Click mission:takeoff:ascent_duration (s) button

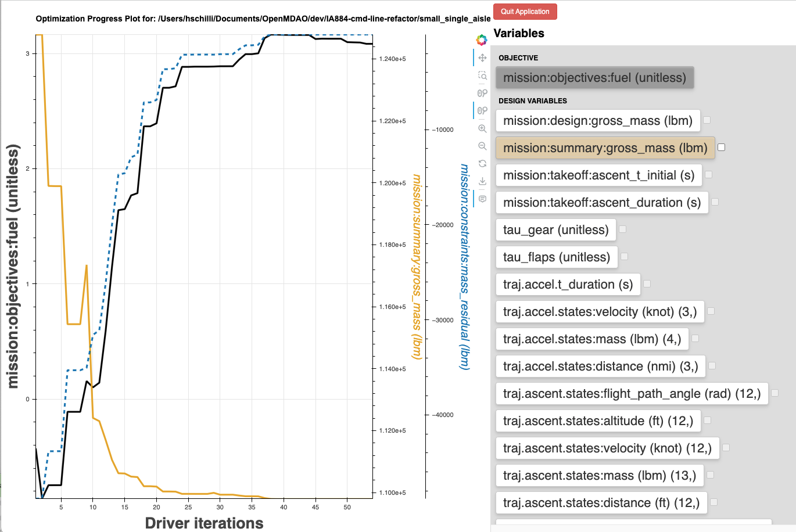(602, 203)
